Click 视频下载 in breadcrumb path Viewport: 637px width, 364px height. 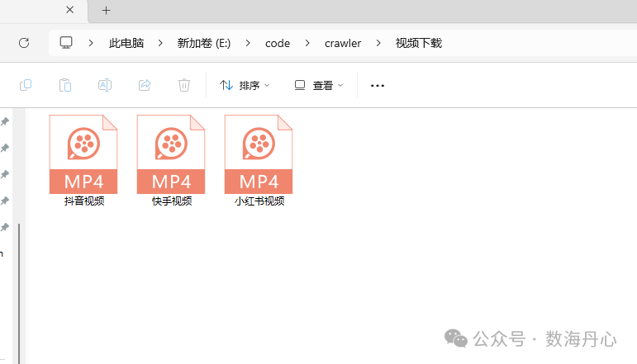click(x=419, y=43)
